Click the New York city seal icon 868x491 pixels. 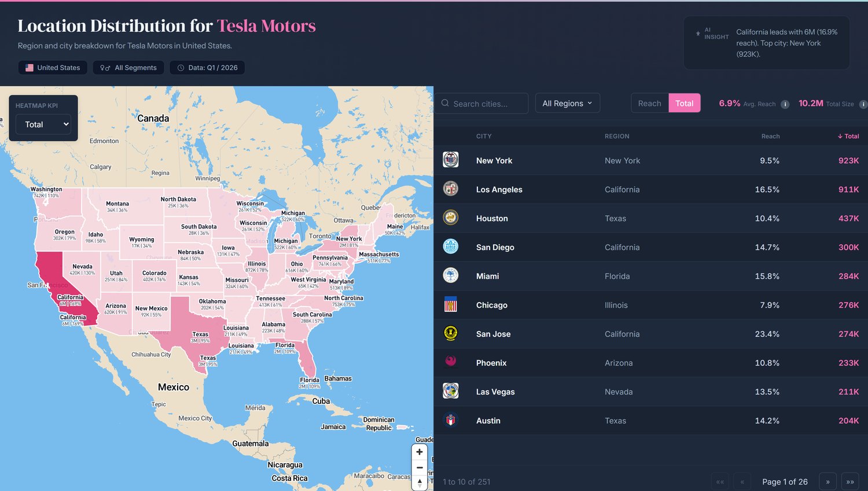click(450, 160)
